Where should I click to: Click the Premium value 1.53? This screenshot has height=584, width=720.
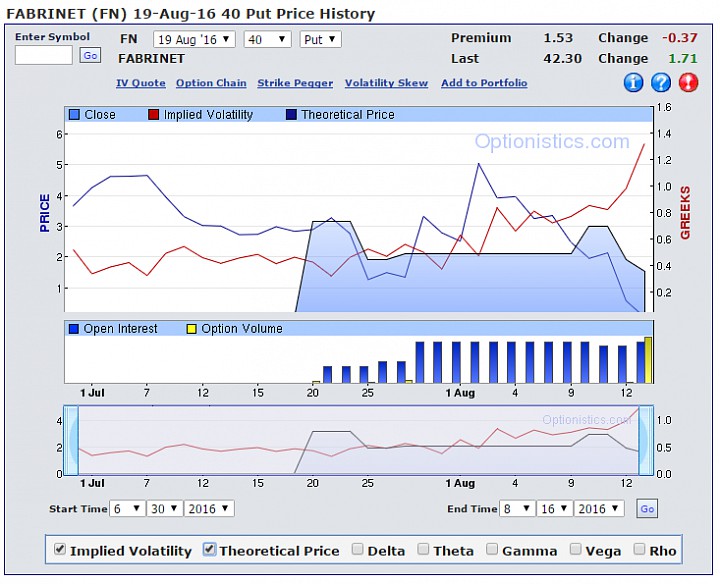[558, 38]
